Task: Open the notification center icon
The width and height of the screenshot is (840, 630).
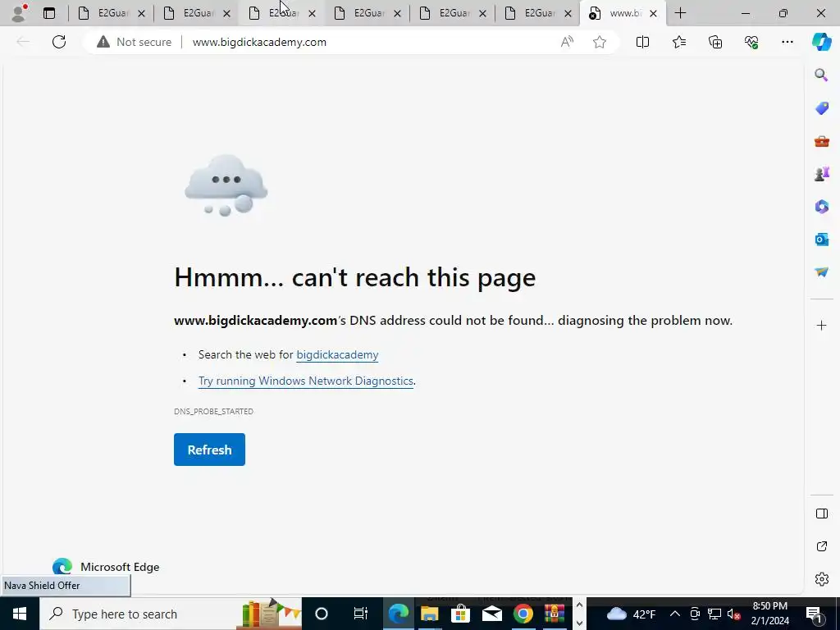Action: [x=814, y=614]
